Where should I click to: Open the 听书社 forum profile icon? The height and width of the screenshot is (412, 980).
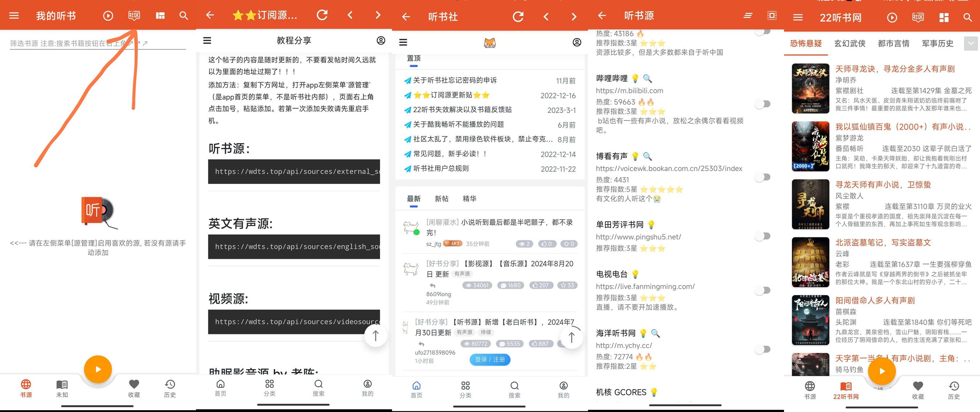(x=577, y=42)
